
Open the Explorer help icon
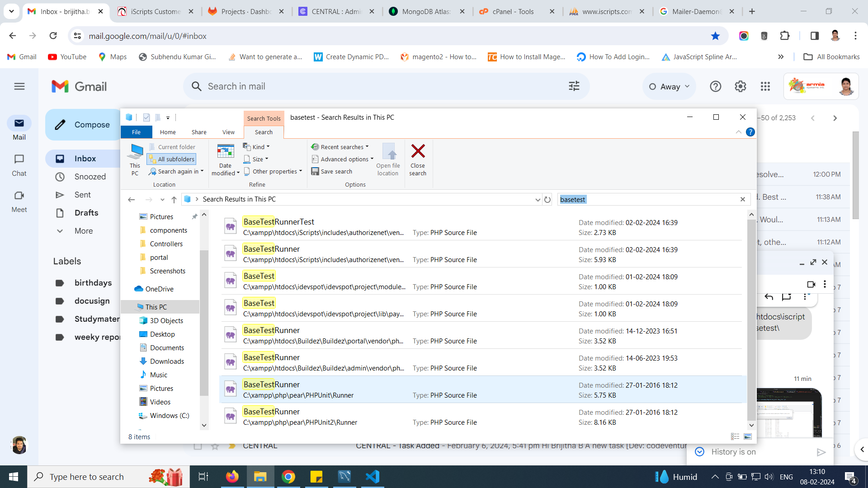(750, 132)
